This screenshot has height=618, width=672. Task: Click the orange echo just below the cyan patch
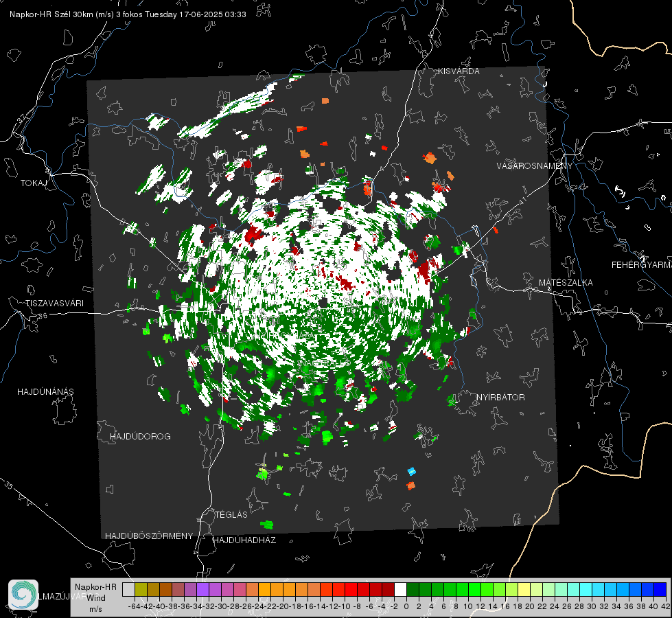[x=410, y=486]
